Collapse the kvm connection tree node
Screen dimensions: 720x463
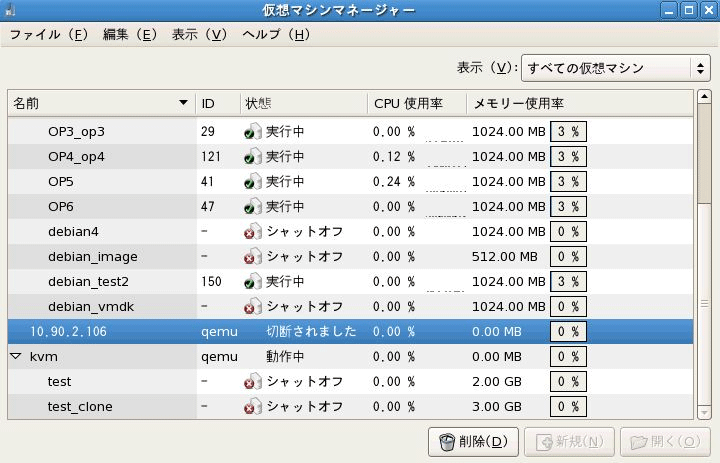tap(16, 356)
